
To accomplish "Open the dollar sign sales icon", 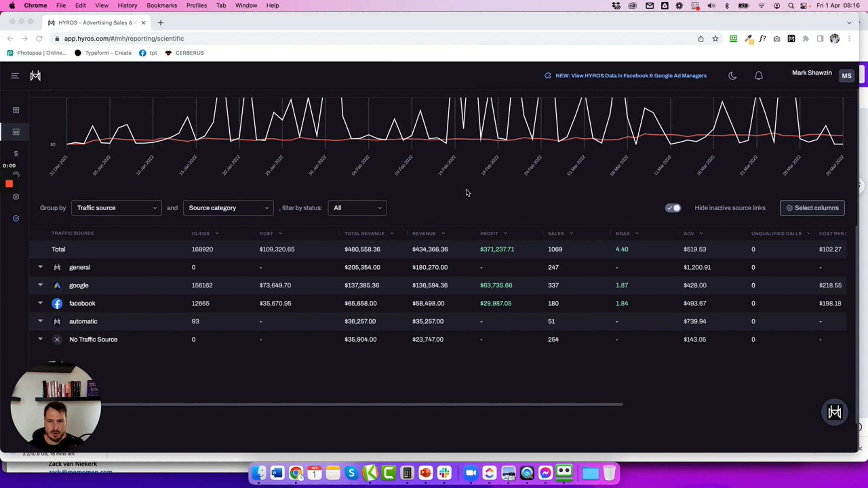I will 16,154.
